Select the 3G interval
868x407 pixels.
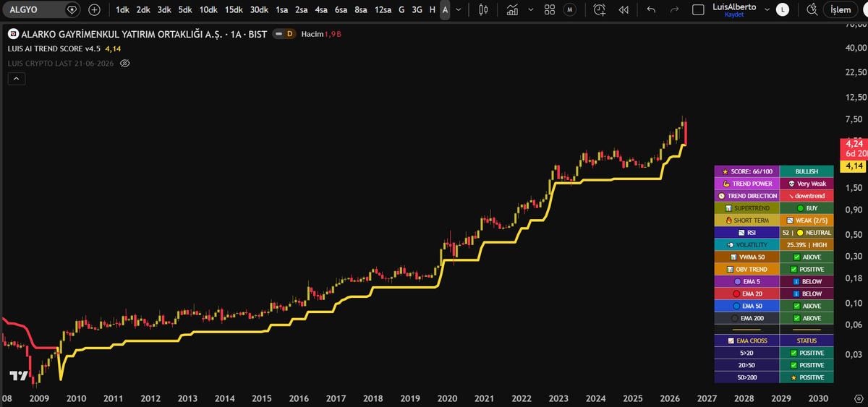coord(417,9)
